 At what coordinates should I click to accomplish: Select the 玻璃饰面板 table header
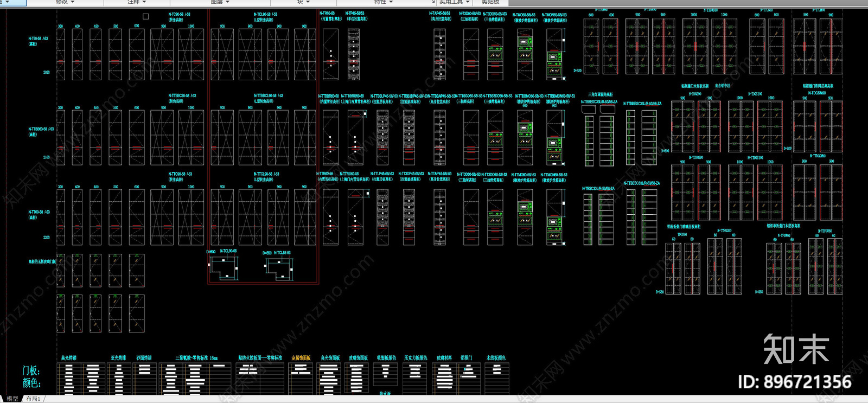click(358, 358)
